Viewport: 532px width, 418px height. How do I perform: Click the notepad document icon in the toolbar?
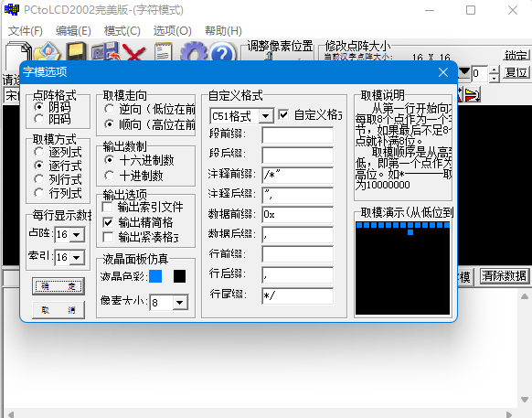164,51
